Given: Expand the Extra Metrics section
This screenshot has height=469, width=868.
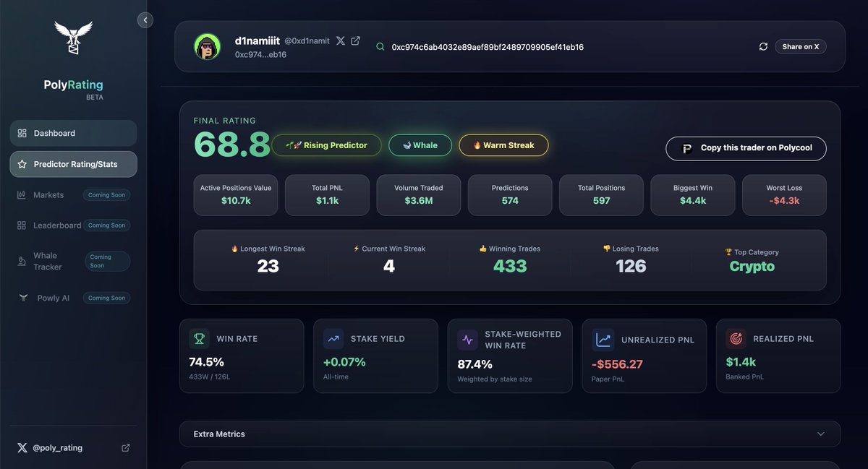Looking at the screenshot, I should (510, 434).
